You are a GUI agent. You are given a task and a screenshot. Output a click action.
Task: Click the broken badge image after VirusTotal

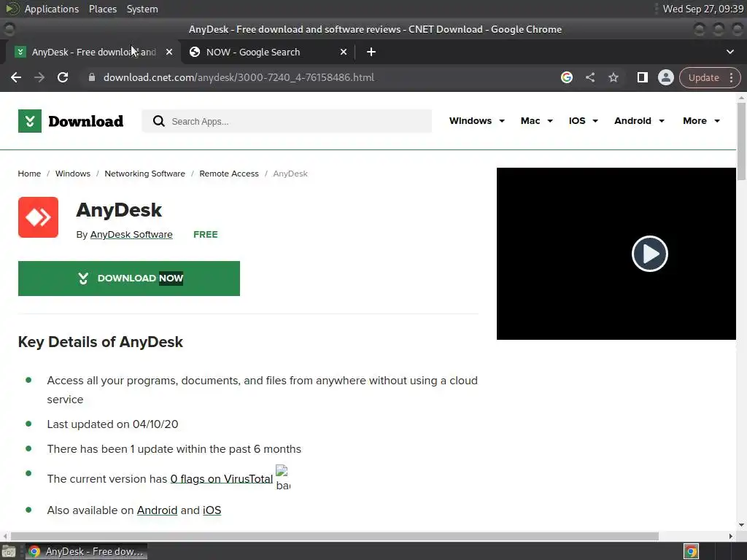click(x=283, y=478)
